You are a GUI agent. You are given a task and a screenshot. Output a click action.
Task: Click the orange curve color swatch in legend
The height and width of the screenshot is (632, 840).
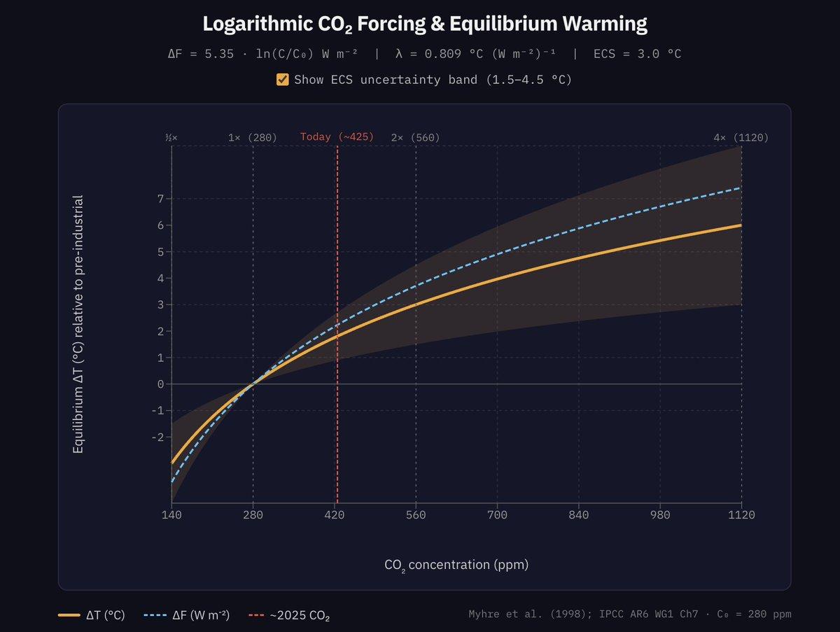point(70,614)
